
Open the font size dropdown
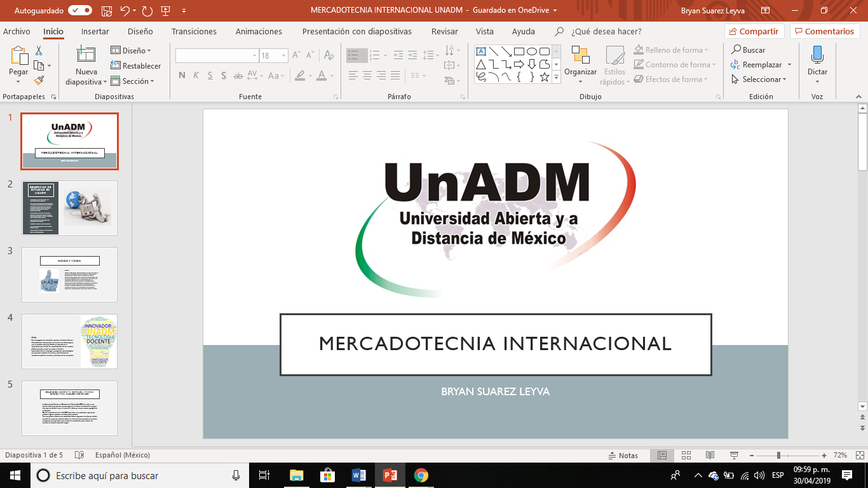[283, 56]
